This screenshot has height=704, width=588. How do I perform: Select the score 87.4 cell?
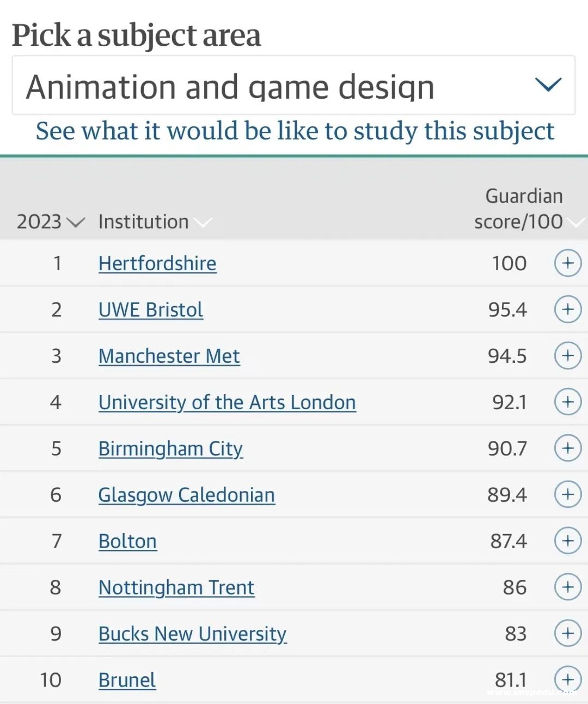click(509, 542)
